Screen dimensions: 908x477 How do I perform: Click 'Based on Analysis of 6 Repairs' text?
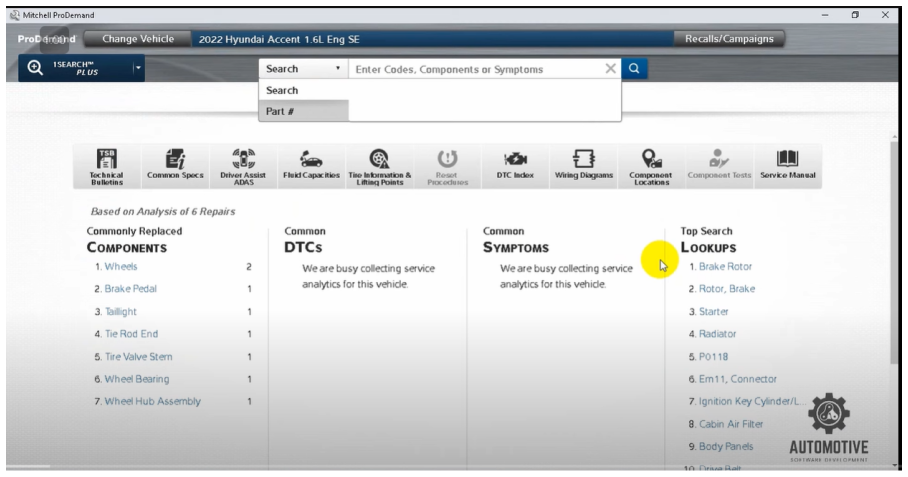pos(163,211)
